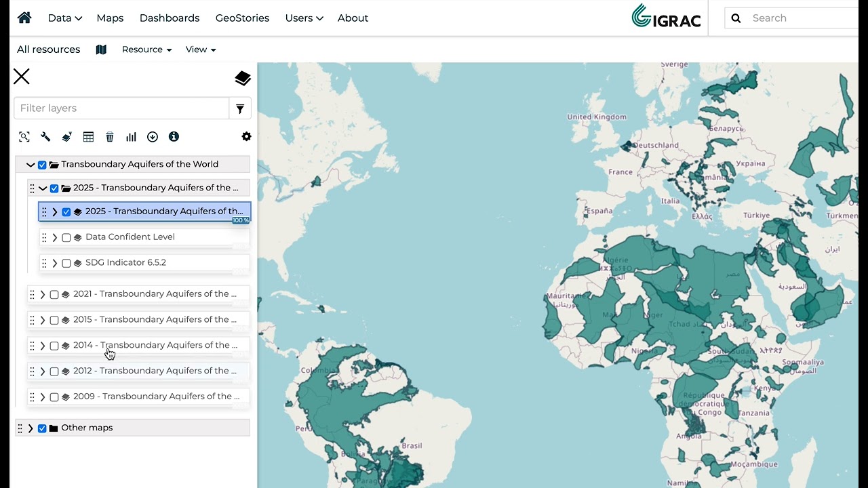Click the layers stack icon atop panel

243,79
